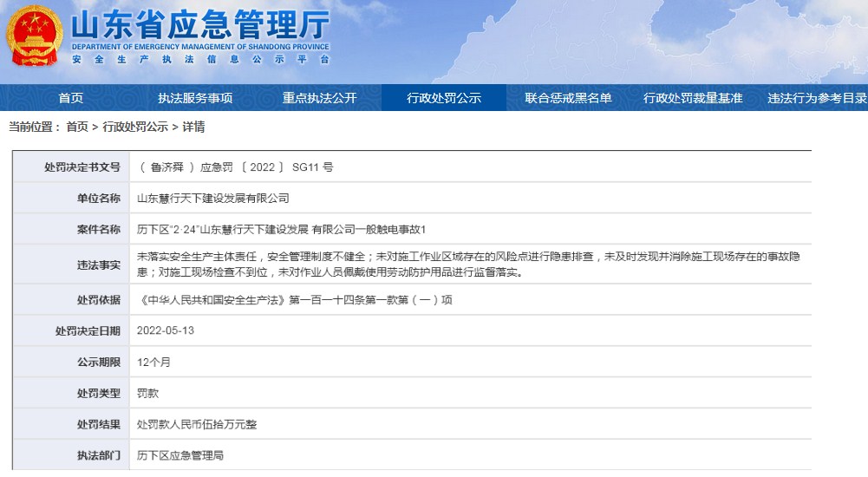Select the date 2022-05-13
This screenshot has width=868, height=477.
click(166, 331)
